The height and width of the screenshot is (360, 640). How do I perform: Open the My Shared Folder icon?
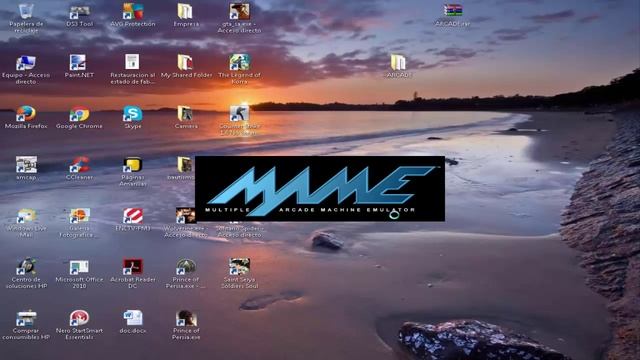[x=186, y=62]
